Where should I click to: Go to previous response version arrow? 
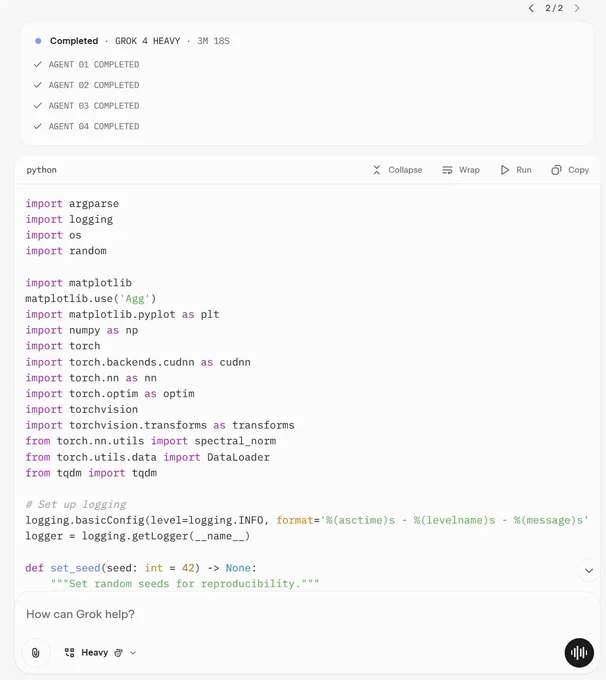coord(531,8)
